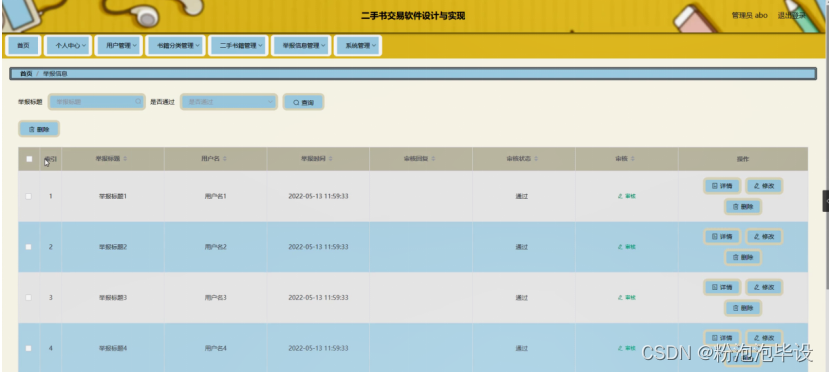Open 详情 for 举报标题3 row
Viewport: 829px width, 372px height.
coord(722,287)
